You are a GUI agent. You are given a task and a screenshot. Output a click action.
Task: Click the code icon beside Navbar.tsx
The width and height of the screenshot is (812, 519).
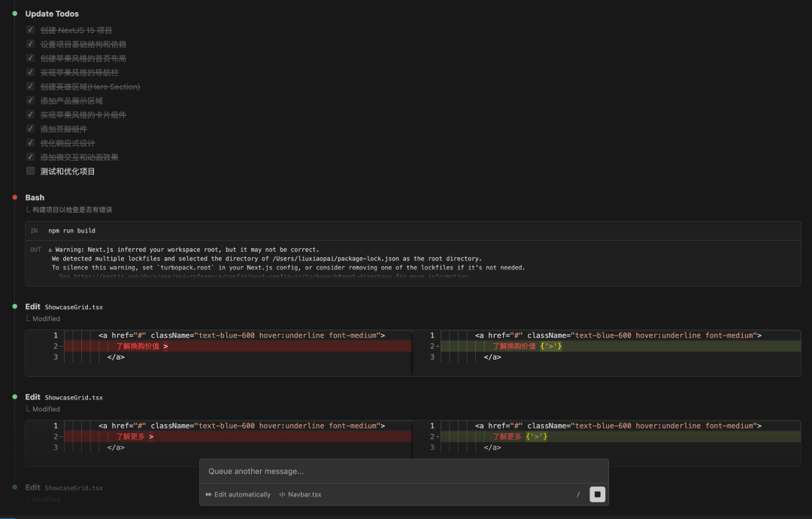click(x=282, y=495)
